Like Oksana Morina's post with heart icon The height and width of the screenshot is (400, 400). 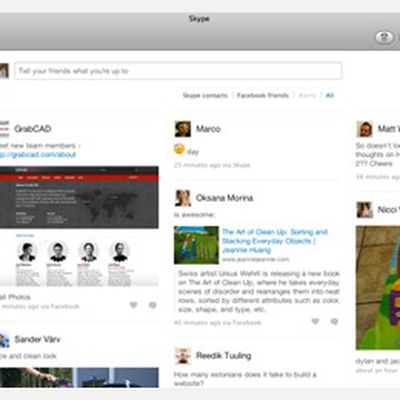coord(315,321)
